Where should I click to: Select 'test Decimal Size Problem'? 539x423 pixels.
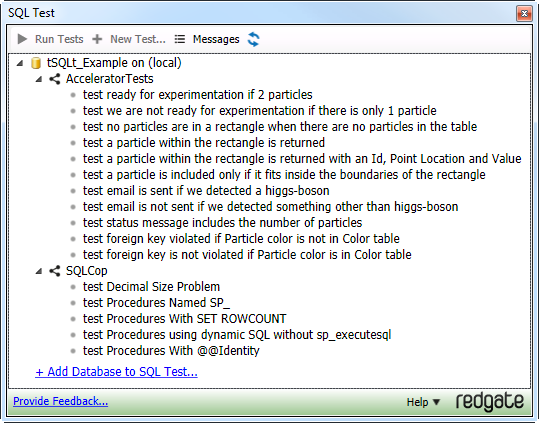pos(151,287)
